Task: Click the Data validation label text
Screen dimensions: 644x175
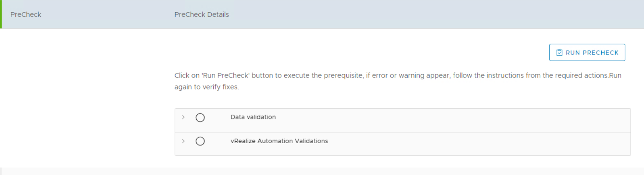Action: pos(253,117)
